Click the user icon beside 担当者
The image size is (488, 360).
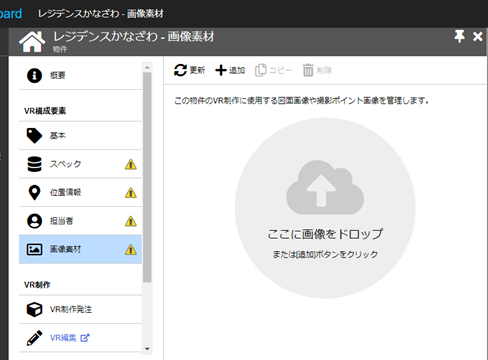34,221
